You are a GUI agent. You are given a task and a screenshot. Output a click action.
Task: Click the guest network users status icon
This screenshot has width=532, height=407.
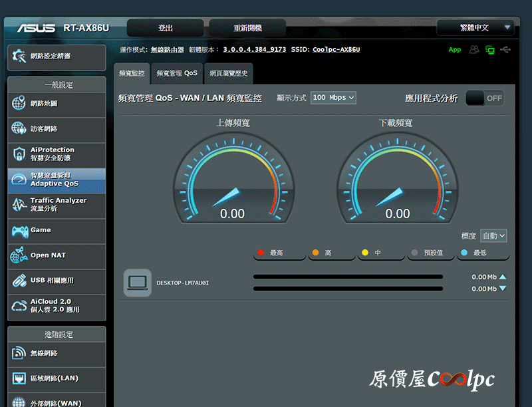pyautogui.click(x=474, y=50)
